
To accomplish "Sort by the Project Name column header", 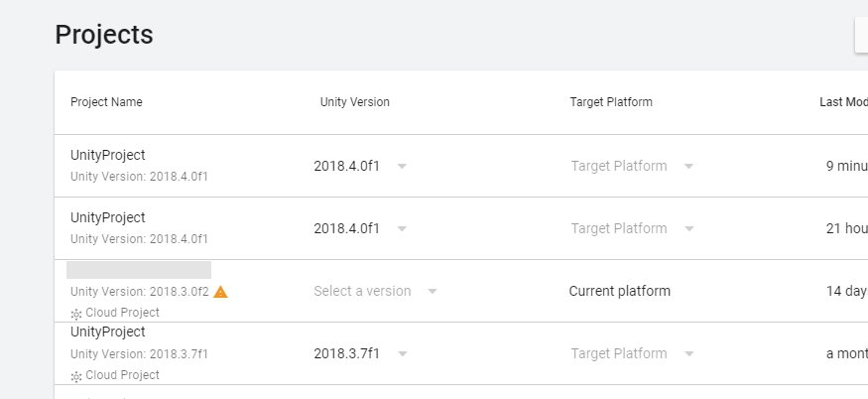I will click(106, 102).
